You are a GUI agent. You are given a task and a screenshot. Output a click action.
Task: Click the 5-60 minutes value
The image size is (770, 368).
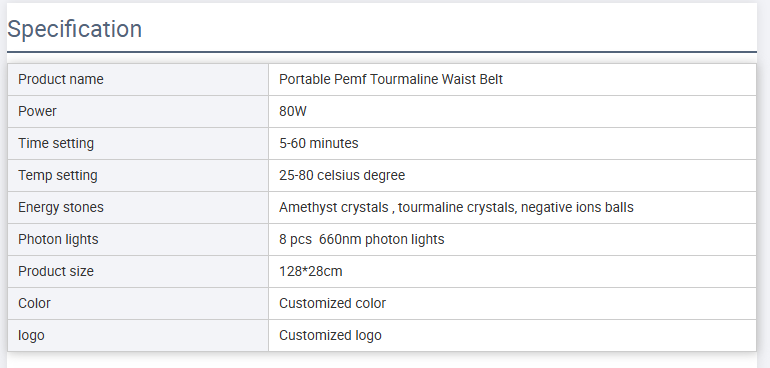319,143
